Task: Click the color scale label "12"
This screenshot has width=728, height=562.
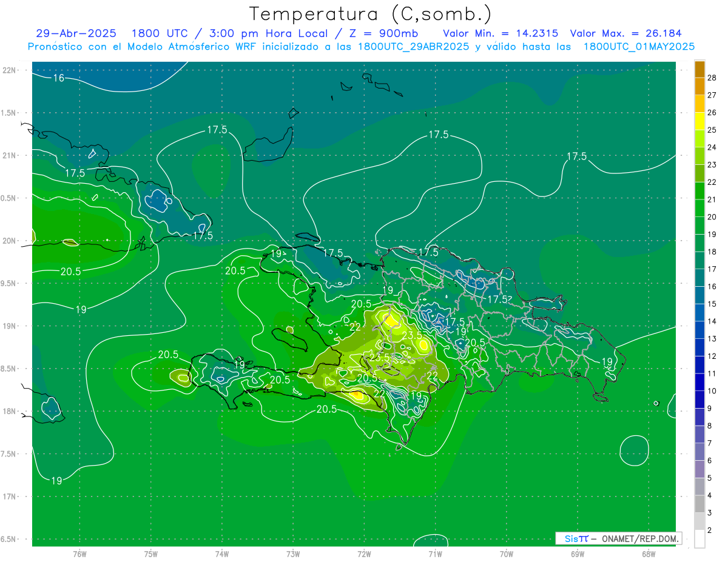Action: (712, 356)
